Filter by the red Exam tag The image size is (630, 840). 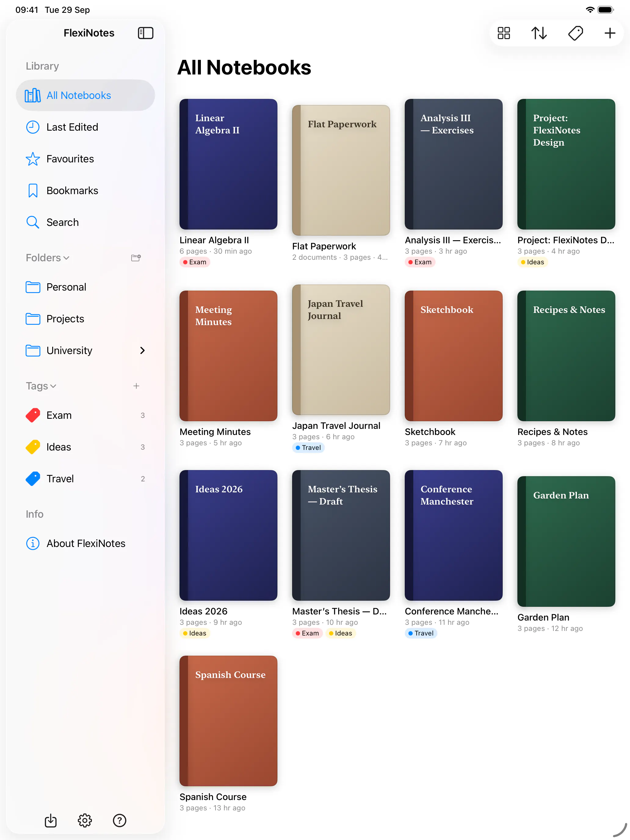coord(85,415)
